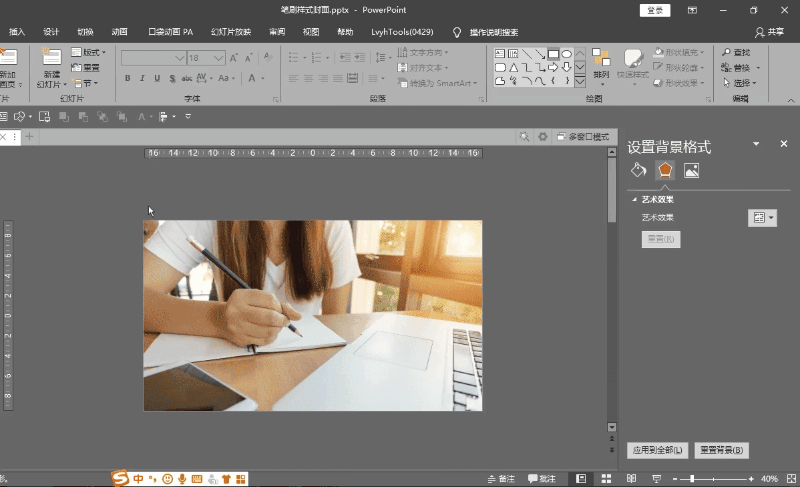Switch to slide sorter view
Viewport: 800px width, 487px height.
click(606, 478)
